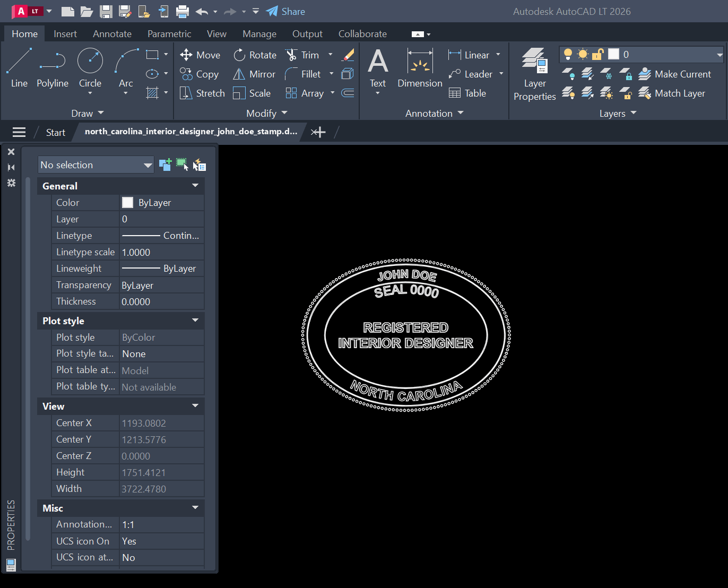Image resolution: width=728 pixels, height=588 pixels.
Task: Activate the Stretch command
Action: [x=202, y=93]
